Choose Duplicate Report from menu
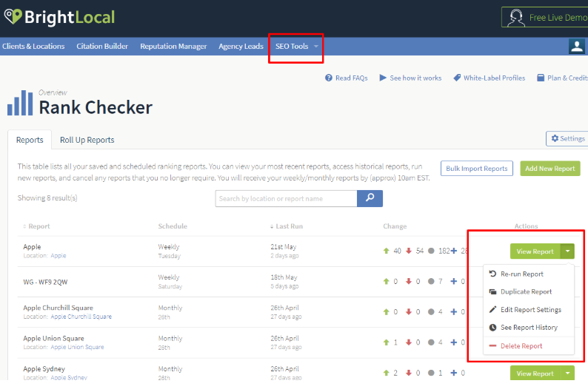Viewport: 588px width, 392px height. (x=521, y=291)
